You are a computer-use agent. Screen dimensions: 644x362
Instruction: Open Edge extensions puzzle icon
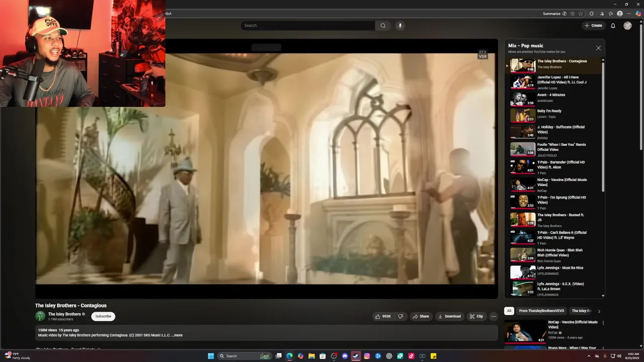coord(592,14)
